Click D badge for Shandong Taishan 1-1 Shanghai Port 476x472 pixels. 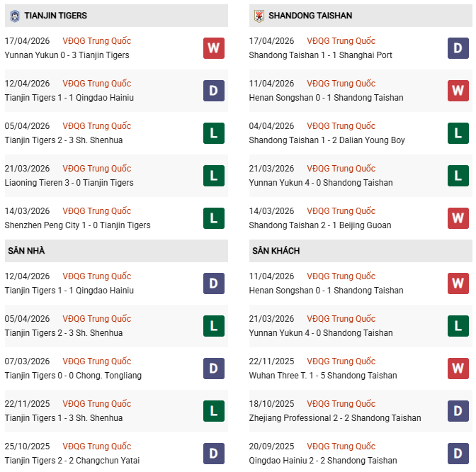point(458,48)
